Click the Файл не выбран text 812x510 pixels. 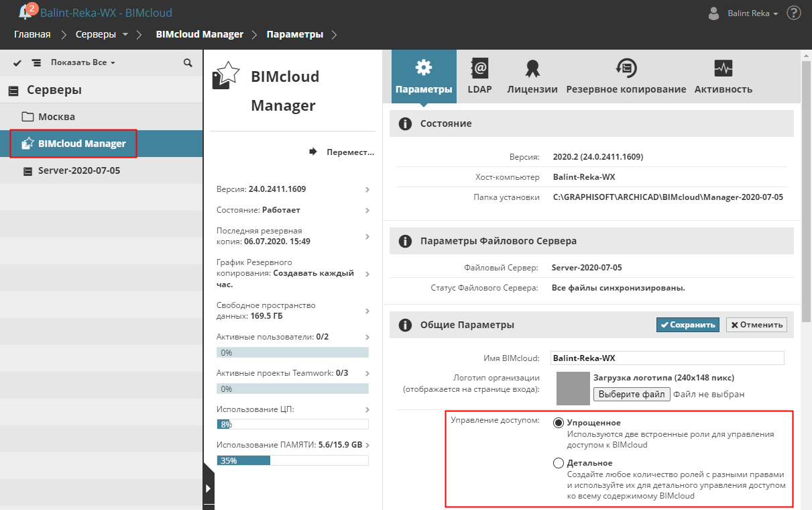[x=709, y=395]
